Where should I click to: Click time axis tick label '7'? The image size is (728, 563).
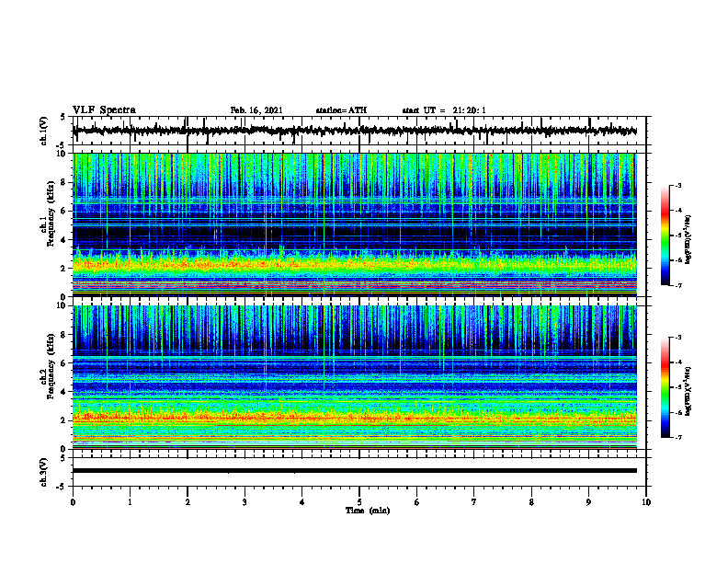474,502
